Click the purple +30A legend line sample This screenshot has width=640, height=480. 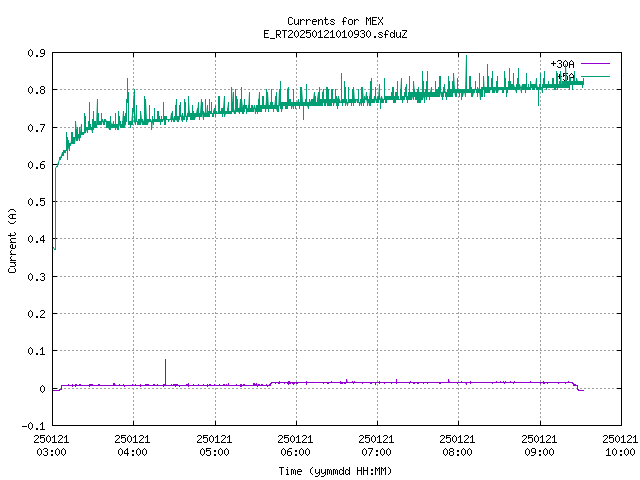(595, 64)
